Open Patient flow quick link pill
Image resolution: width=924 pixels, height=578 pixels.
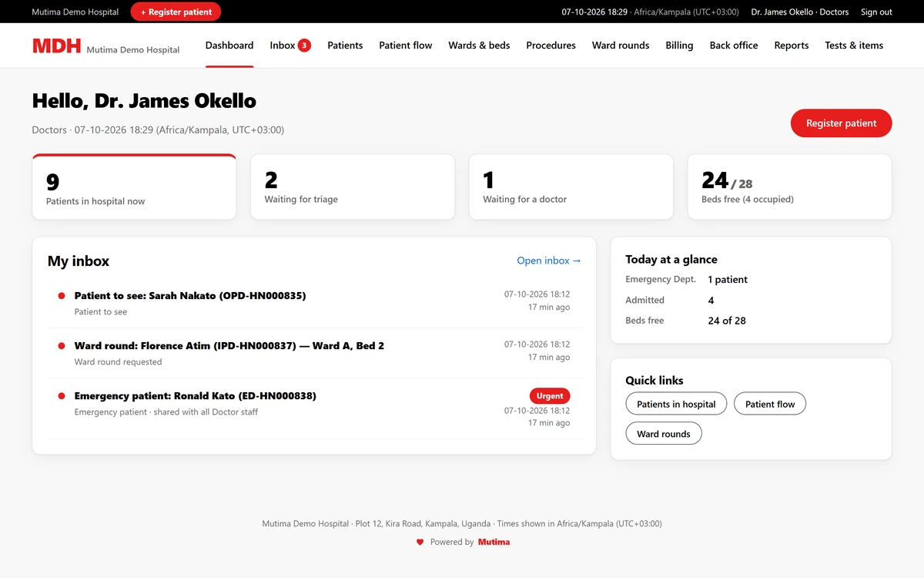pyautogui.click(x=770, y=404)
